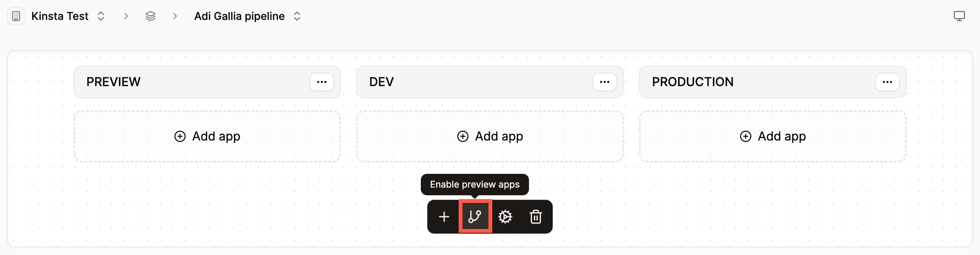
Task: Enable preview apps with the branch icon
Action: (x=475, y=217)
